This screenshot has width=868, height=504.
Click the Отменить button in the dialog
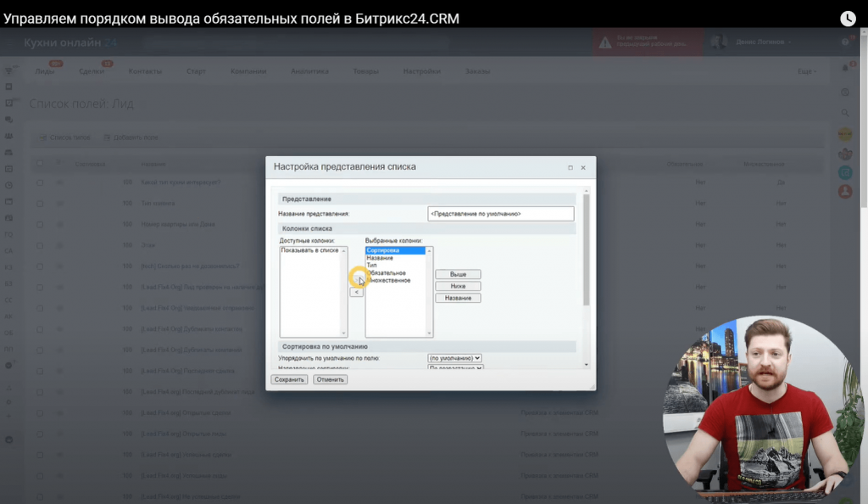[x=330, y=379]
